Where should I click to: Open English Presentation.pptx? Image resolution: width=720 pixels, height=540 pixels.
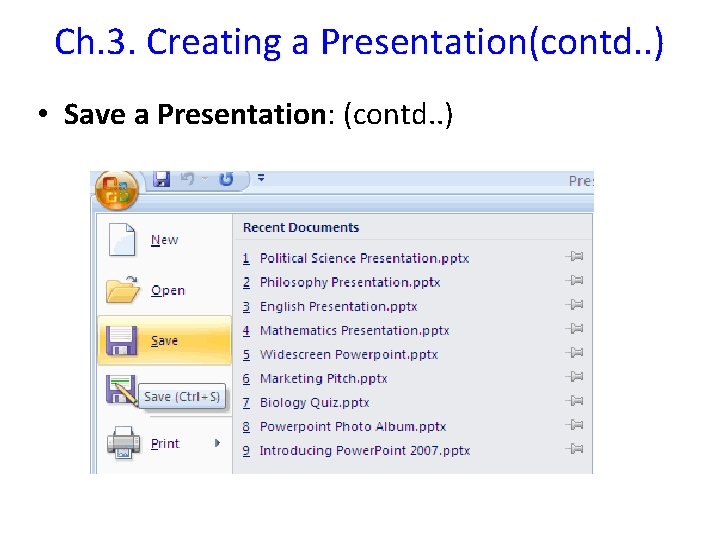338,306
